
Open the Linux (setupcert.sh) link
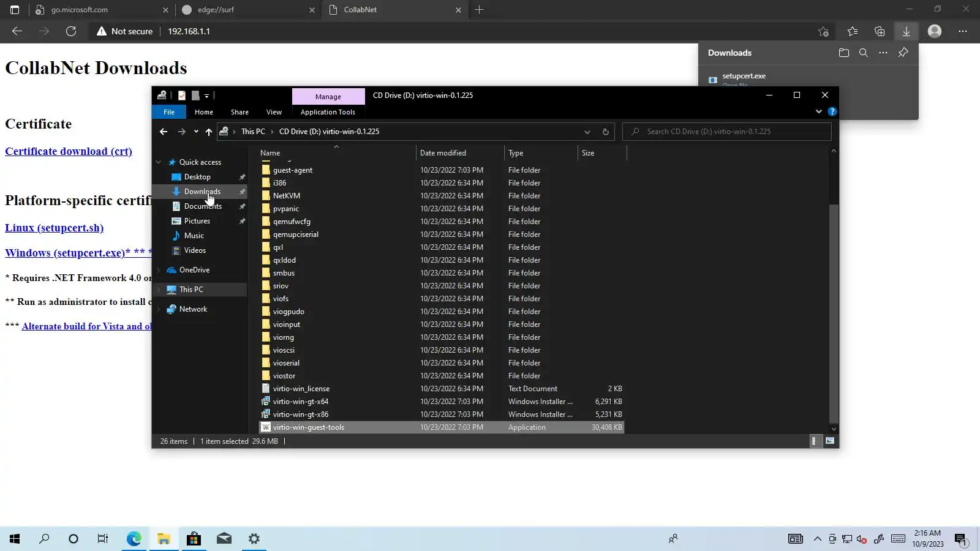pyautogui.click(x=55, y=228)
